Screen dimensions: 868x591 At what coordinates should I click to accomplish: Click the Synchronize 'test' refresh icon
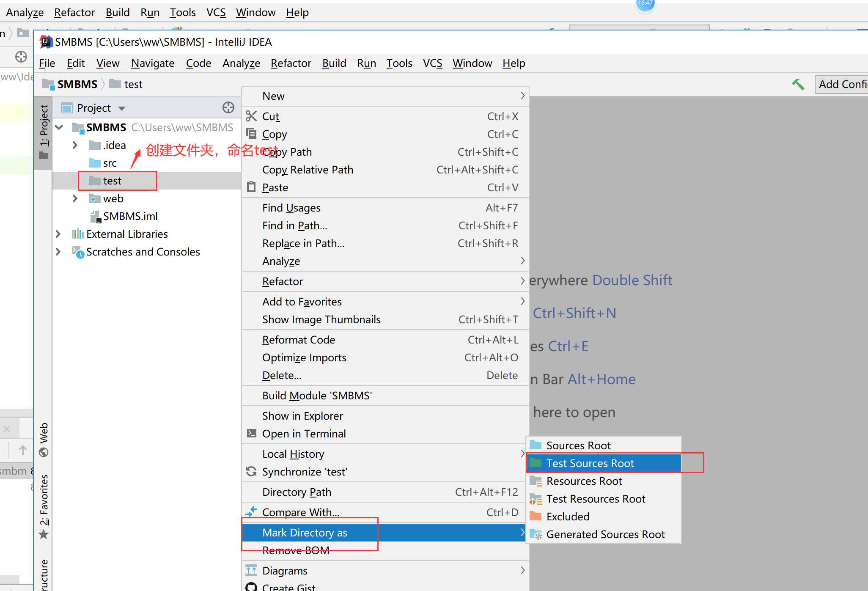[x=251, y=471]
